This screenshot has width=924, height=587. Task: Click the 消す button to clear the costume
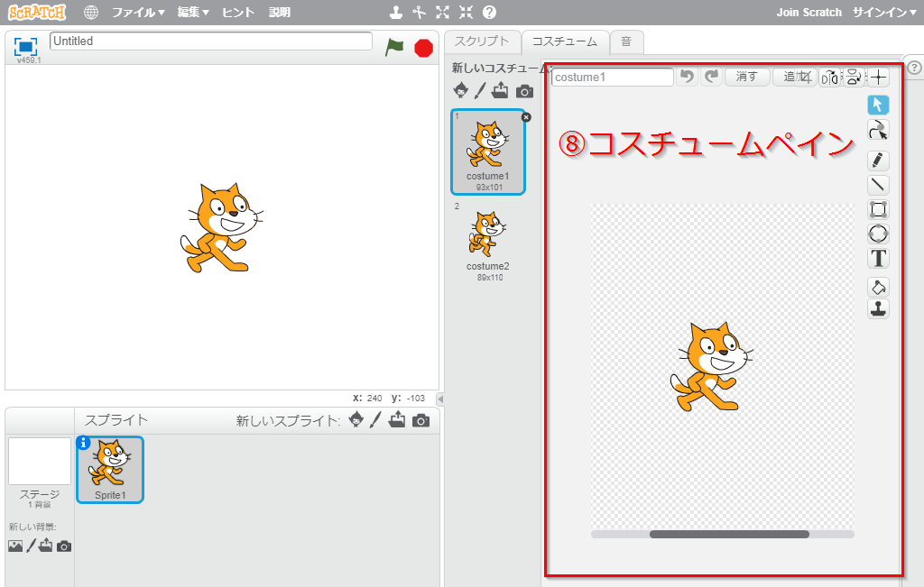[x=747, y=77]
